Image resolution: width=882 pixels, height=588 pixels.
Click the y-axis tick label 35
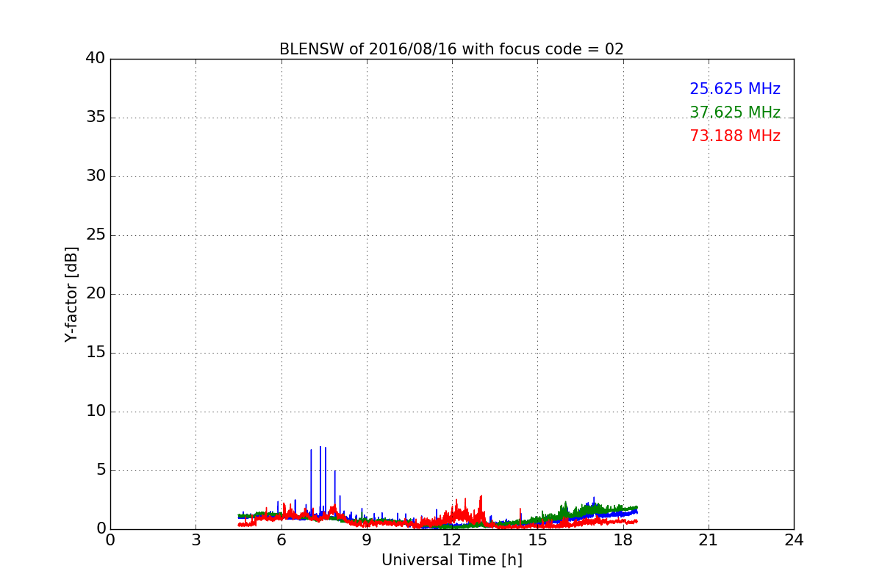pos(96,118)
